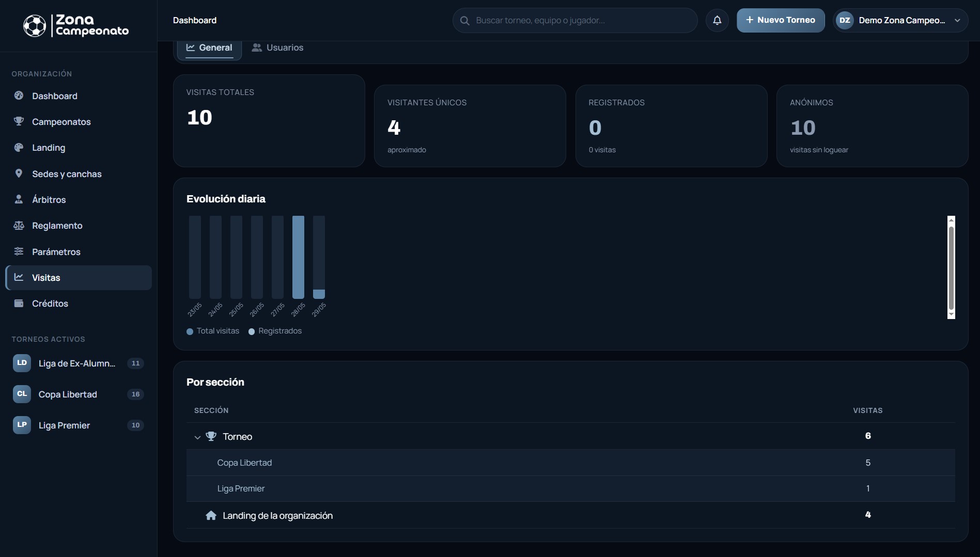Click the chart panel scrollbar thumb
The width and height of the screenshot is (980, 557).
point(951,267)
